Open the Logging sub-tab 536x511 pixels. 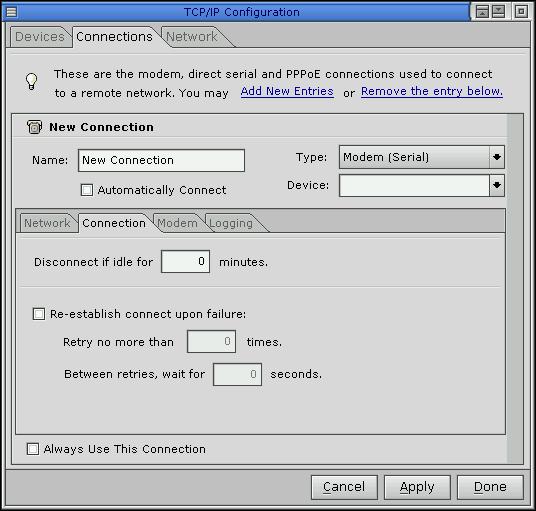(231, 223)
